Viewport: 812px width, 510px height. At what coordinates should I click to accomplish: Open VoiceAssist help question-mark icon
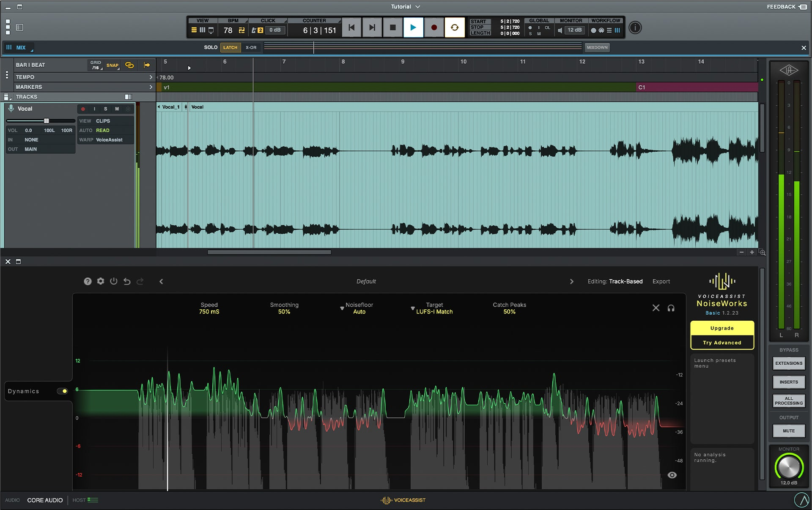click(88, 281)
